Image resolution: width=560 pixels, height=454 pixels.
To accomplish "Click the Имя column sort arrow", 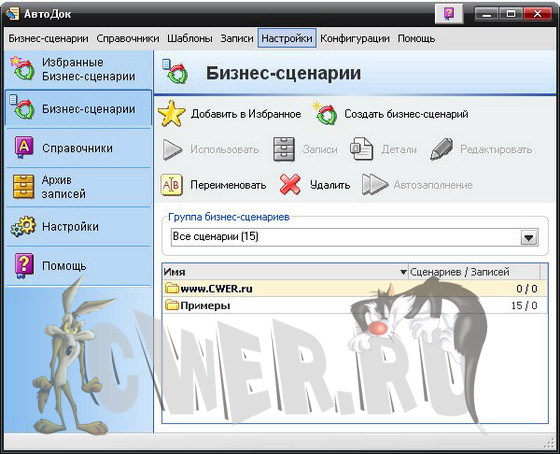I will click(403, 272).
